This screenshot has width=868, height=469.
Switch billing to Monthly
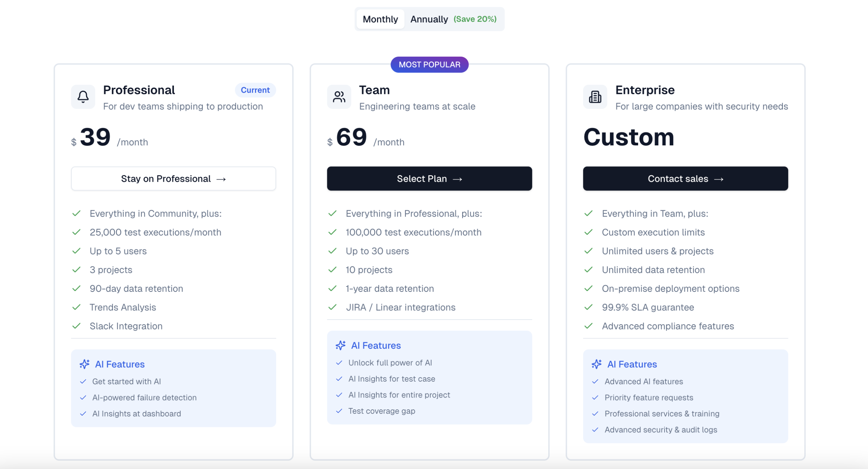(x=380, y=19)
